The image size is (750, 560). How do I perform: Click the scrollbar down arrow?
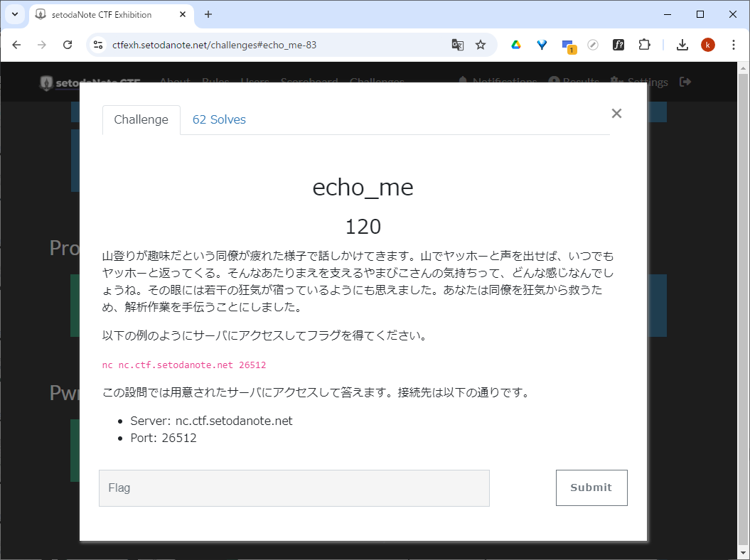tap(743, 554)
